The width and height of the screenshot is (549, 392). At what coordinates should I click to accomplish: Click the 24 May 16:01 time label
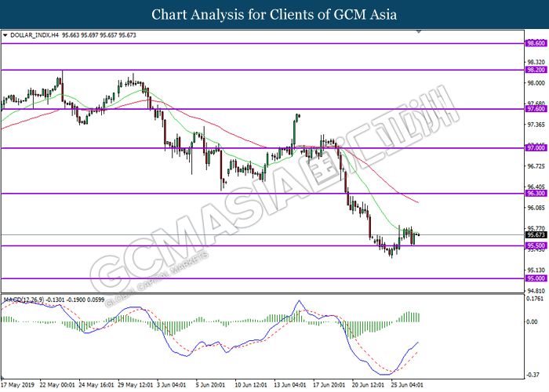click(96, 385)
